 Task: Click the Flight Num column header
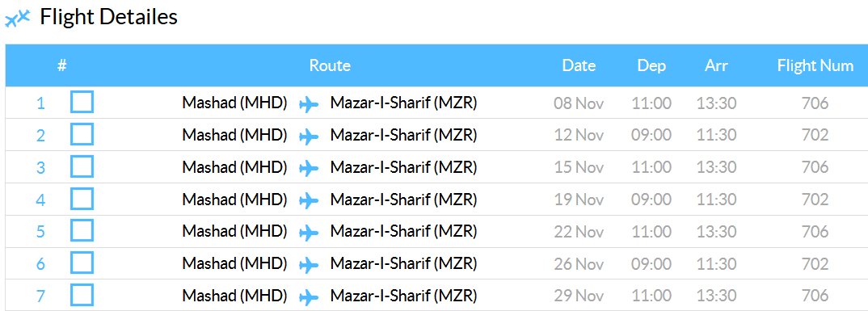(x=815, y=65)
